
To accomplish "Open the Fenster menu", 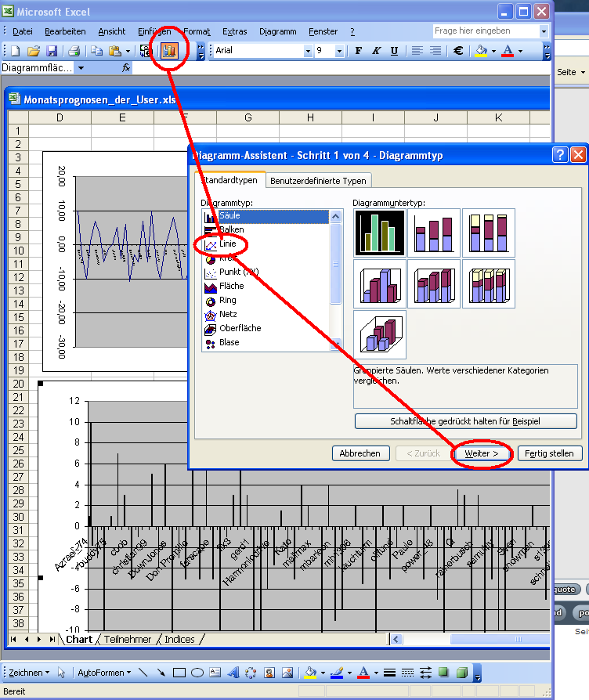I will coord(323,31).
